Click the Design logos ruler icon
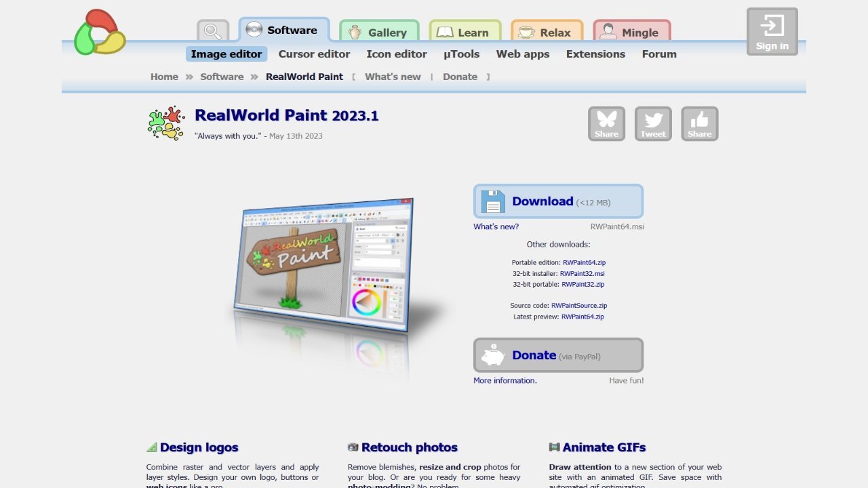Image resolution: width=868 pixels, height=488 pixels. coord(152,447)
